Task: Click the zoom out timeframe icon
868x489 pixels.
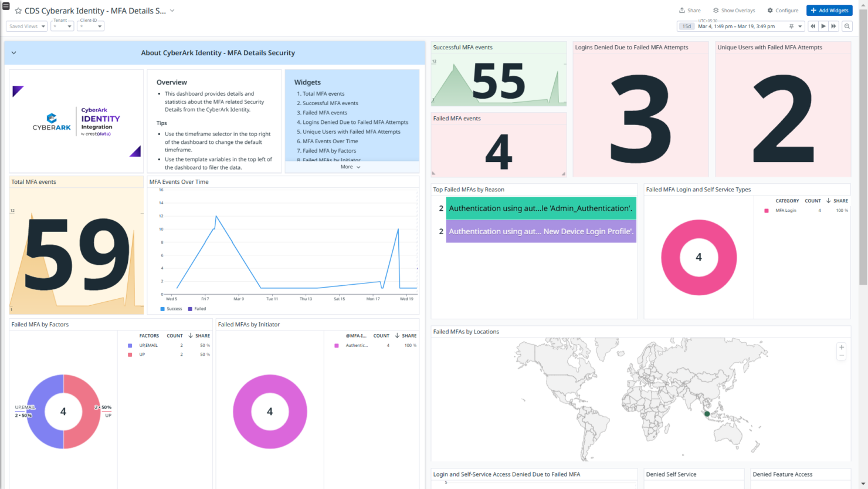Action: coord(847,26)
